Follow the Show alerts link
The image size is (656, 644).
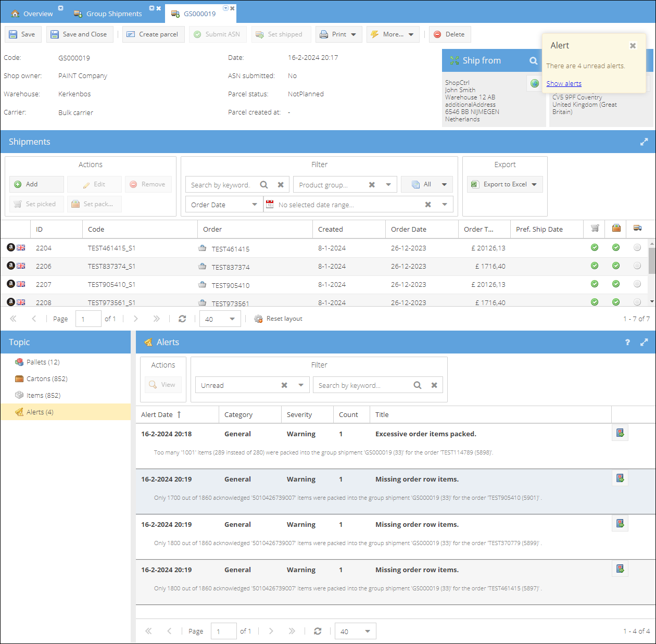click(x=564, y=83)
